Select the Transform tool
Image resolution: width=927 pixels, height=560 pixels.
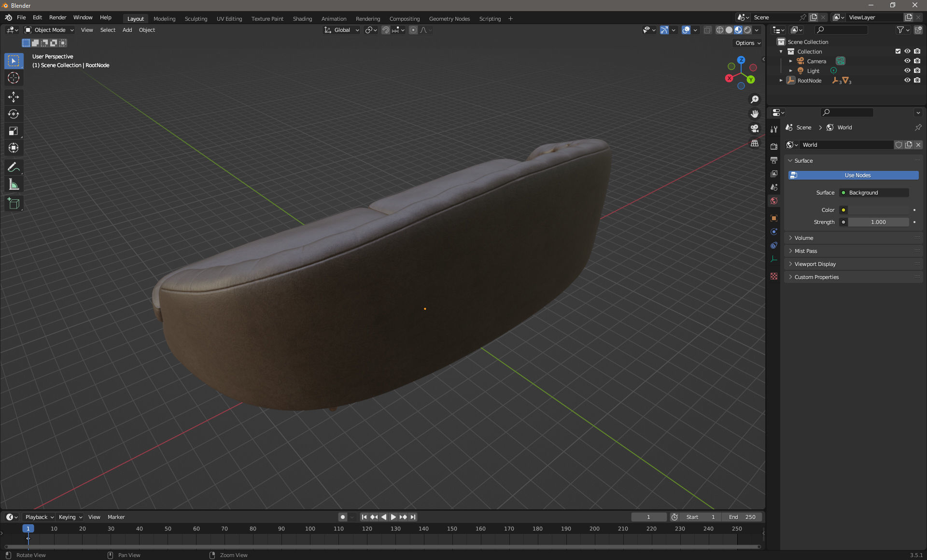point(14,148)
